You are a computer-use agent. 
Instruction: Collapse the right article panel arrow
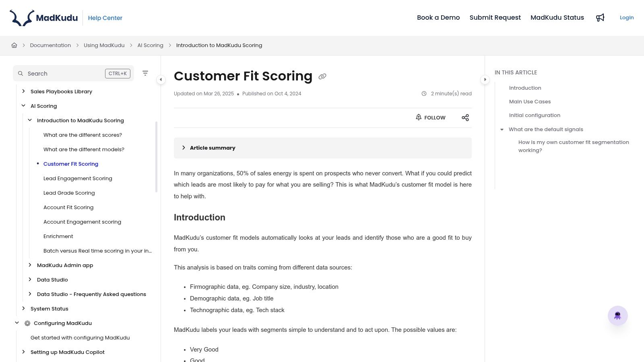pos(485,80)
